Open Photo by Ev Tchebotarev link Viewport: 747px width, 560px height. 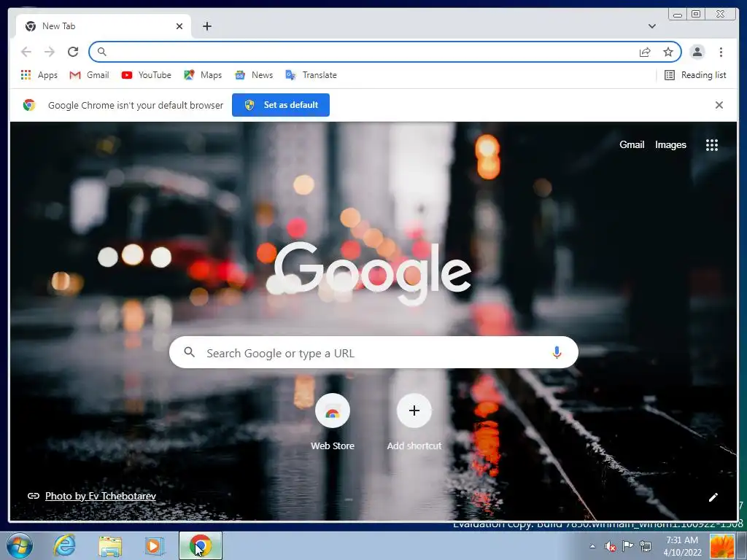coord(101,496)
